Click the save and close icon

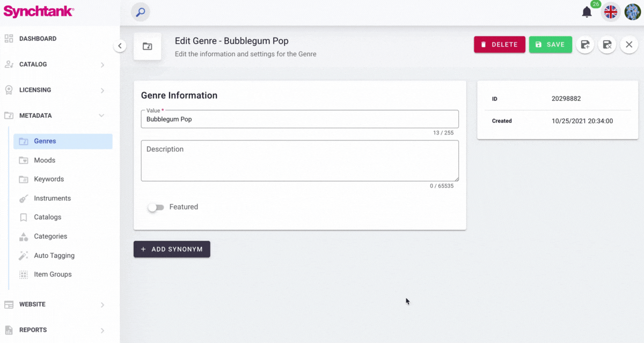coord(607,45)
